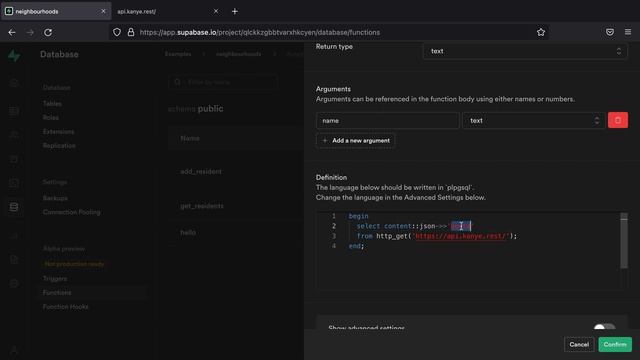
Task: Close the neighbourhoods tab
Action: pos(103,11)
